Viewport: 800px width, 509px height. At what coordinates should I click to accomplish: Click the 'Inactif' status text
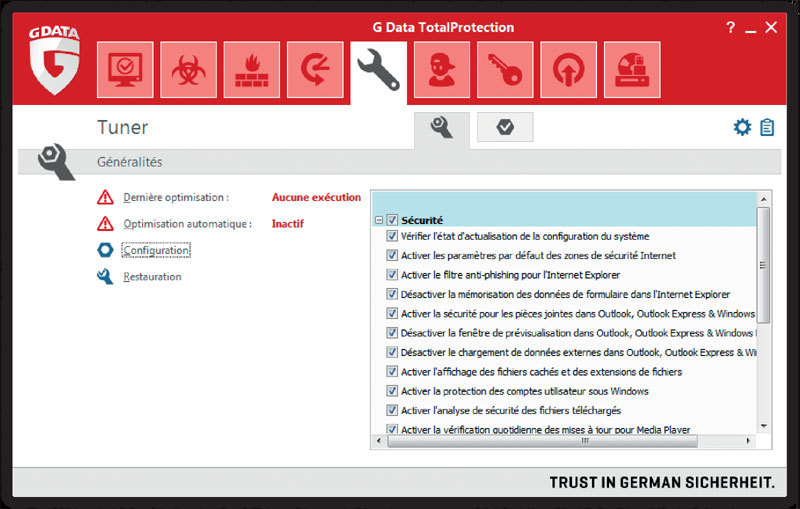coord(288,223)
